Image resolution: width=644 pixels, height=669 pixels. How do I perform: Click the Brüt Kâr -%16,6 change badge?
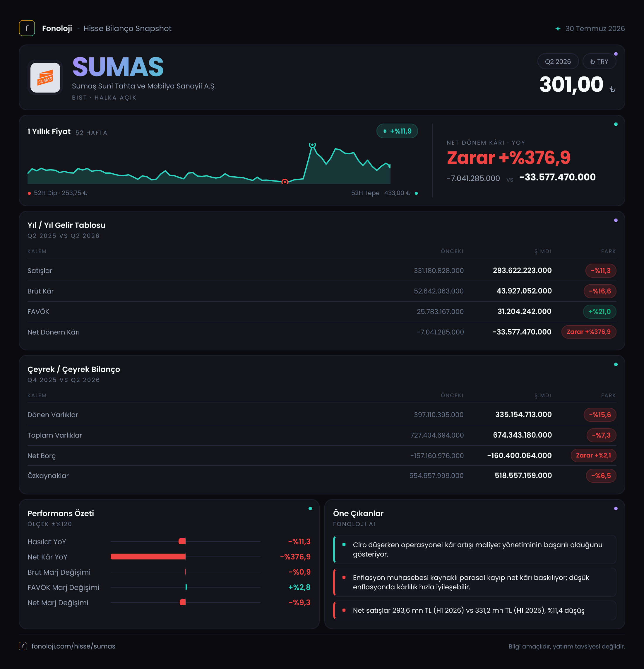[600, 291]
